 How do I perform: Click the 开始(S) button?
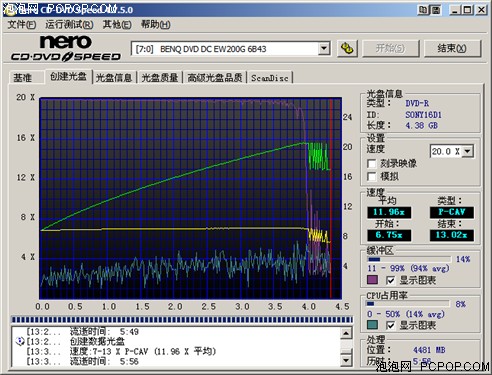point(391,49)
